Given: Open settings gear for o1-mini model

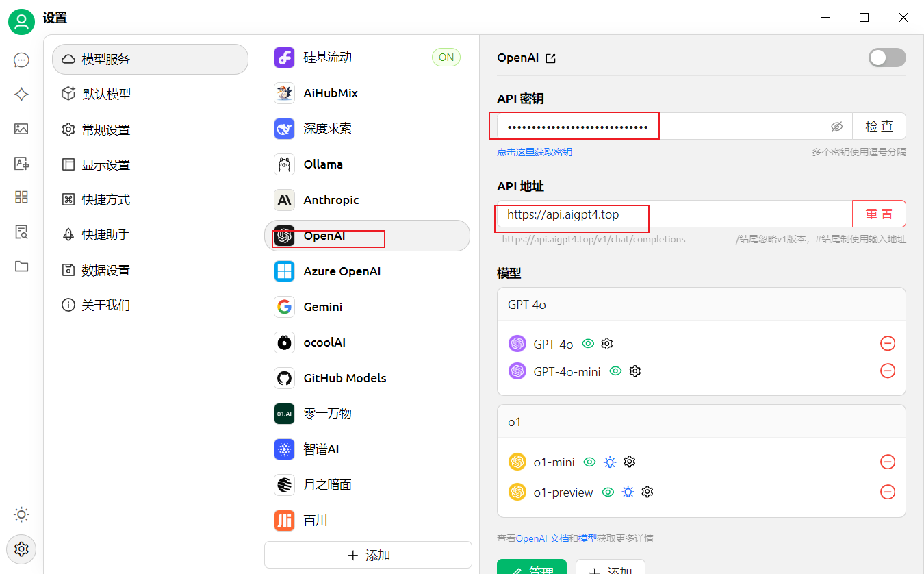Looking at the screenshot, I should click(630, 462).
